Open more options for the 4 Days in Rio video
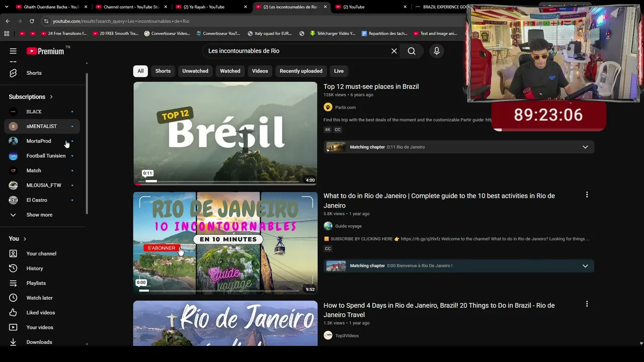Image resolution: width=644 pixels, height=362 pixels. (x=587, y=304)
